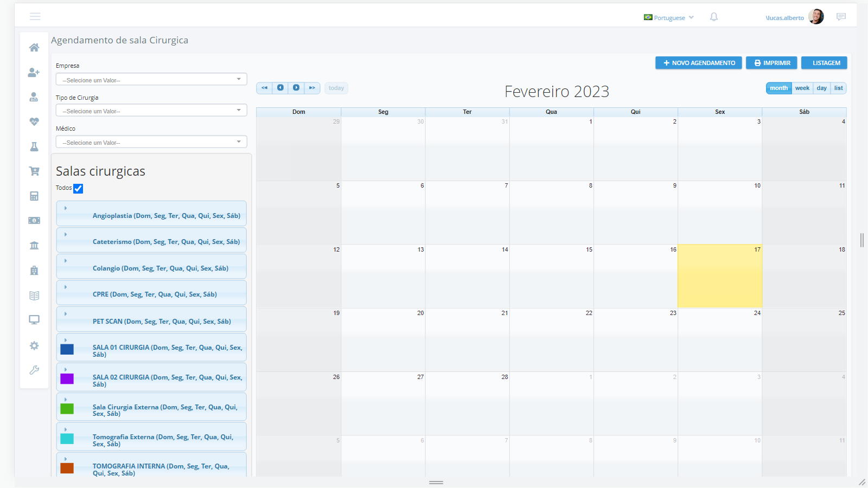The width and height of the screenshot is (868, 488).
Task: Click the blue SALA 01 CIRURGIA color swatch
Action: point(67,349)
